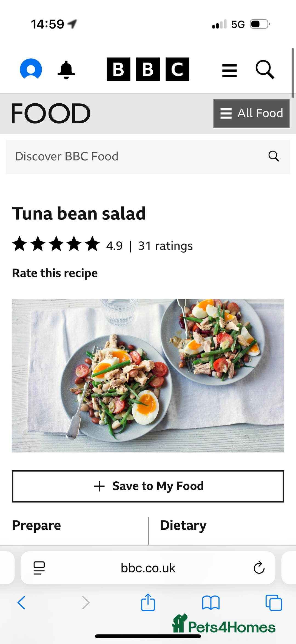296x644 pixels.
Task: Tap the bbc.co.uk address bar
Action: (x=148, y=568)
